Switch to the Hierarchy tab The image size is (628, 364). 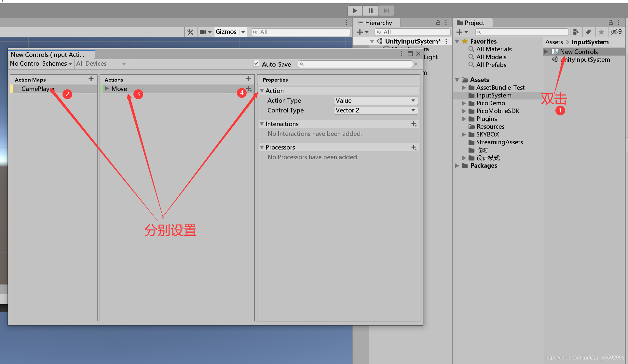377,23
